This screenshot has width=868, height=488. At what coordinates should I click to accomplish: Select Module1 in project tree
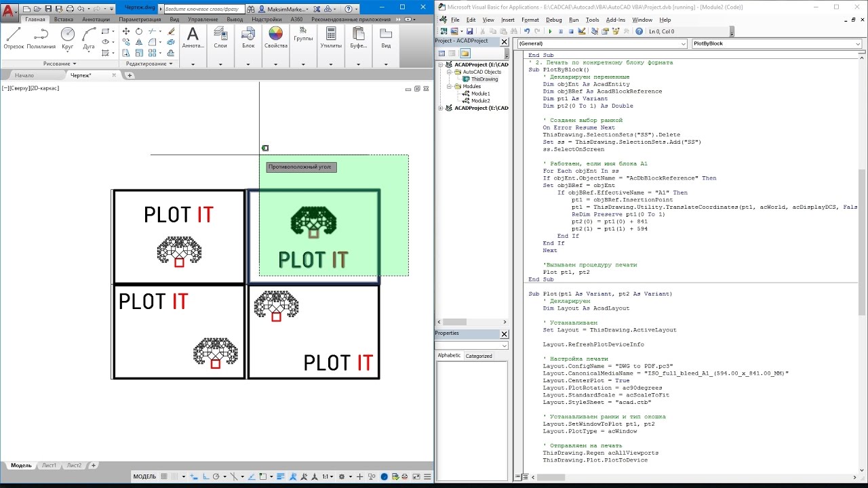pos(480,94)
